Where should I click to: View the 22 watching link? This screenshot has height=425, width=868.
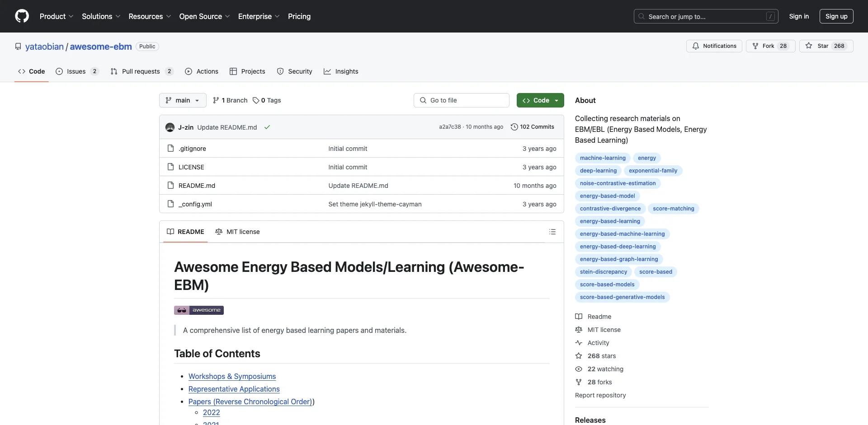[x=599, y=369]
